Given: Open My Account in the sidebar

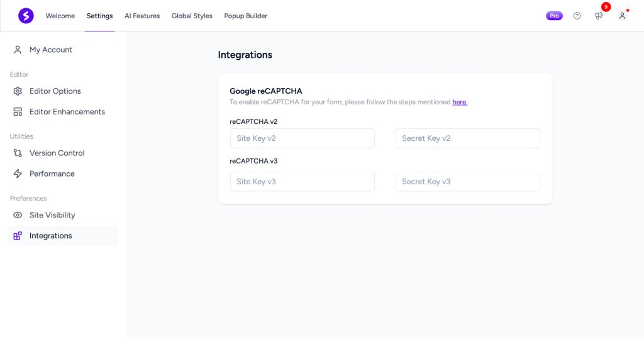Looking at the screenshot, I should (x=50, y=50).
